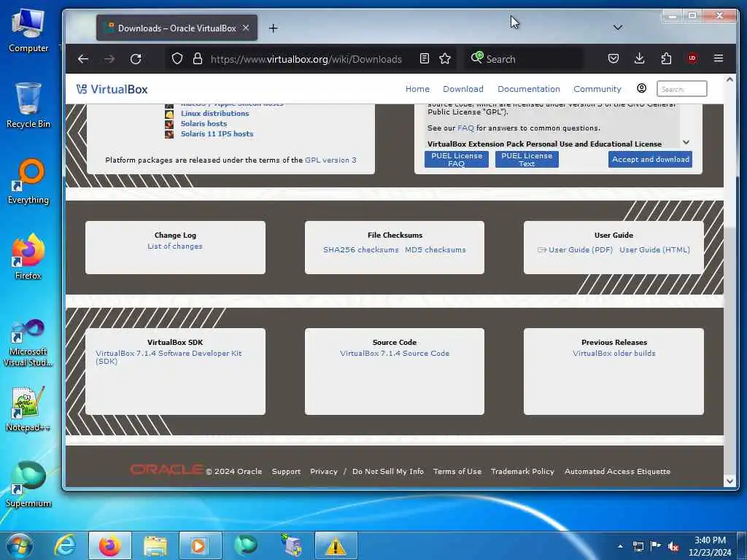Open the user account icon in header
747x560 pixels.
pyautogui.click(x=642, y=88)
